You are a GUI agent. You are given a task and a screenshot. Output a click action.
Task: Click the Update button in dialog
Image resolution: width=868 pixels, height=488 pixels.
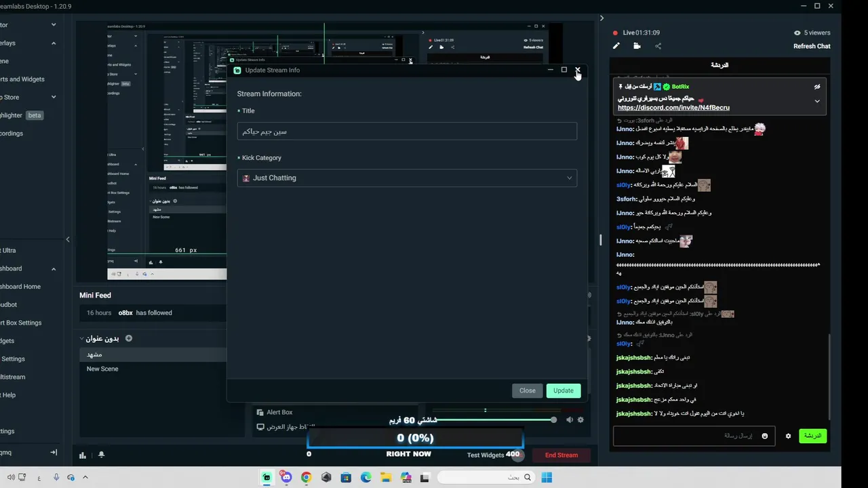click(564, 390)
